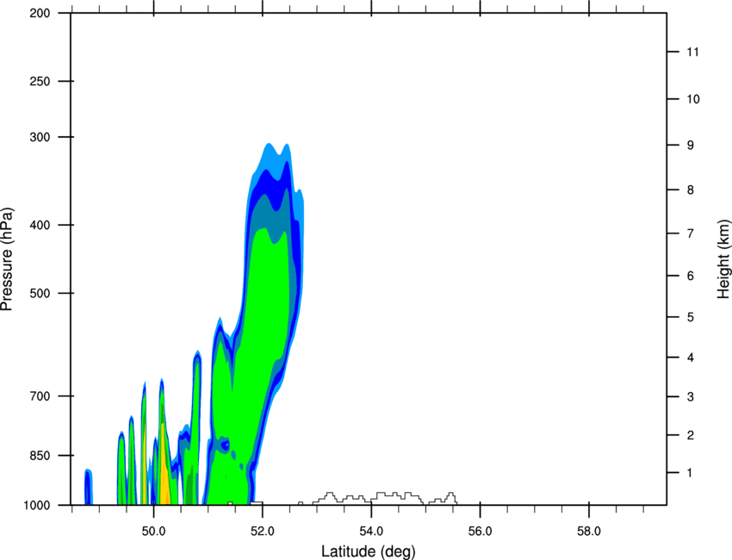Pick the 10 km height label
Screen dimensions: 732x560
693,99
